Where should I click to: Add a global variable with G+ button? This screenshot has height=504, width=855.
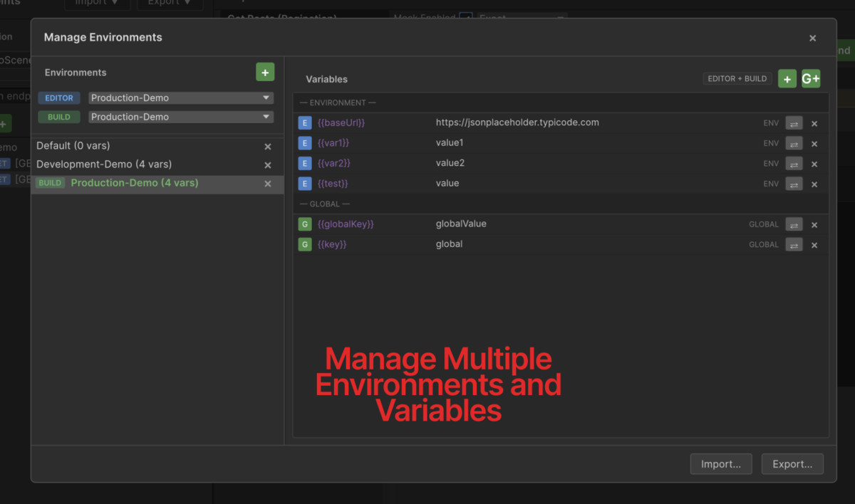click(811, 79)
